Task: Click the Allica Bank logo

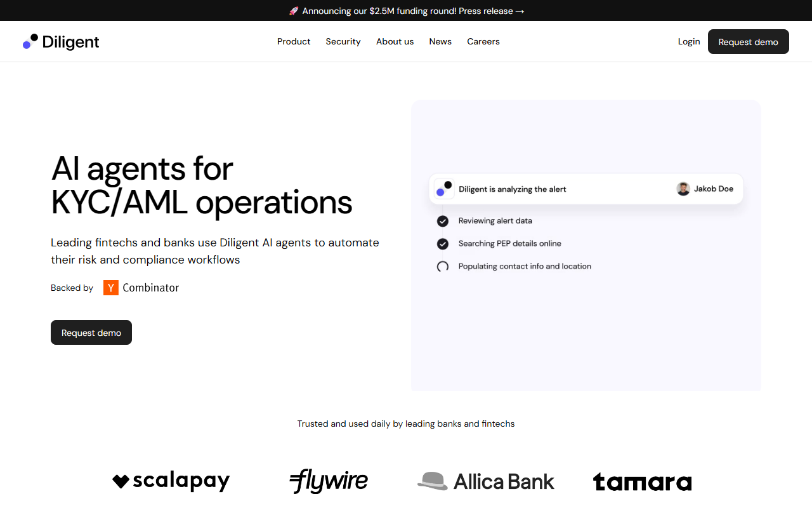Action: [486, 481]
